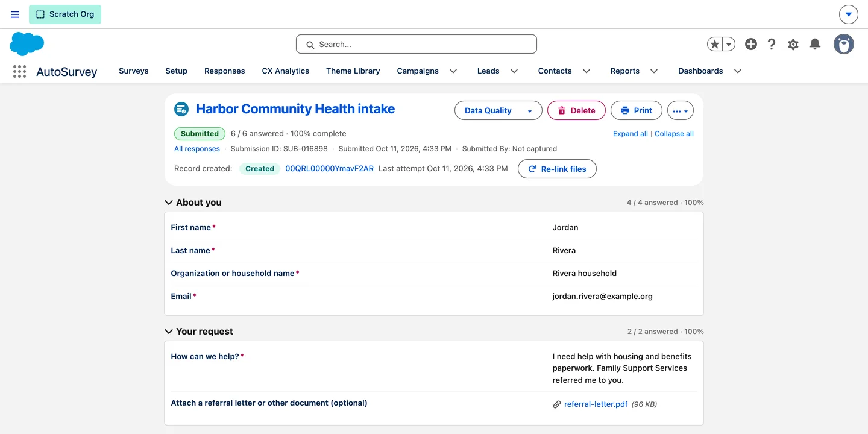Image resolution: width=868 pixels, height=434 pixels.
Task: Click the Delete button
Action: (576, 110)
